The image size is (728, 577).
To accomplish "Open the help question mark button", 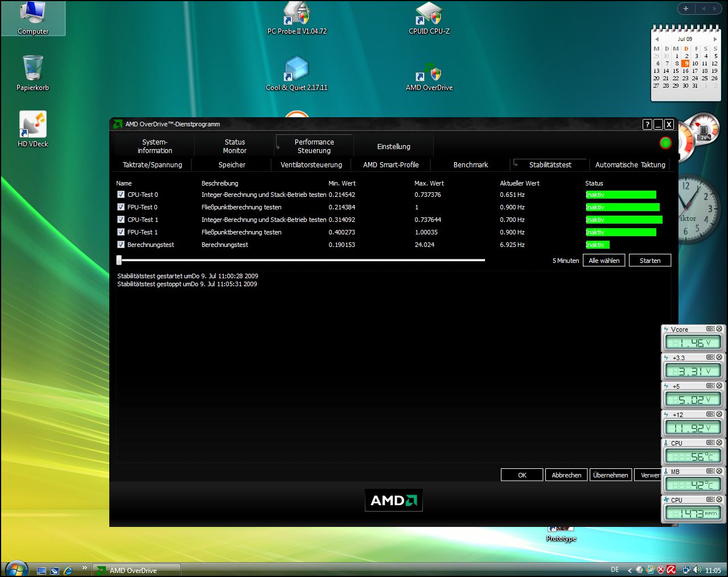I will click(x=647, y=124).
